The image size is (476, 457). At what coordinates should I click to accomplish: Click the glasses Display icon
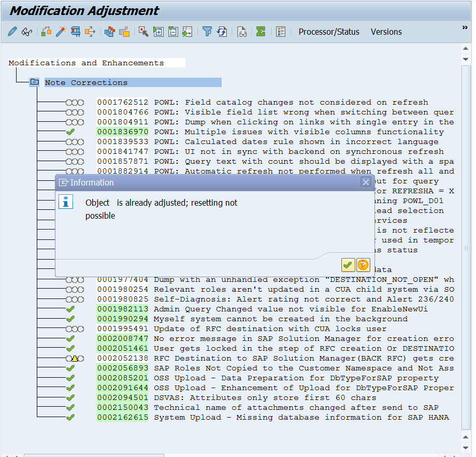(27, 32)
